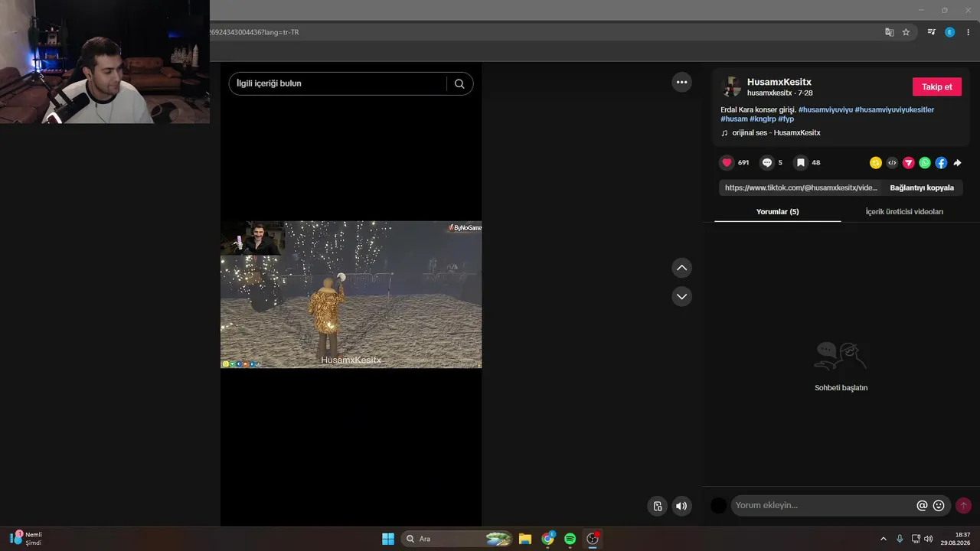Viewport: 980px width, 551px height.
Task: Switch to İçerik üreticisi videoları tab
Action: 904,211
